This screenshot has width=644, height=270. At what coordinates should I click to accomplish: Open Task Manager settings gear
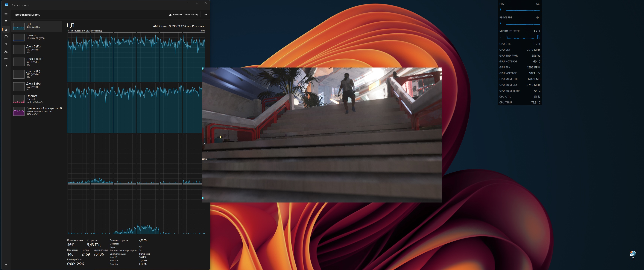[x=6, y=265]
